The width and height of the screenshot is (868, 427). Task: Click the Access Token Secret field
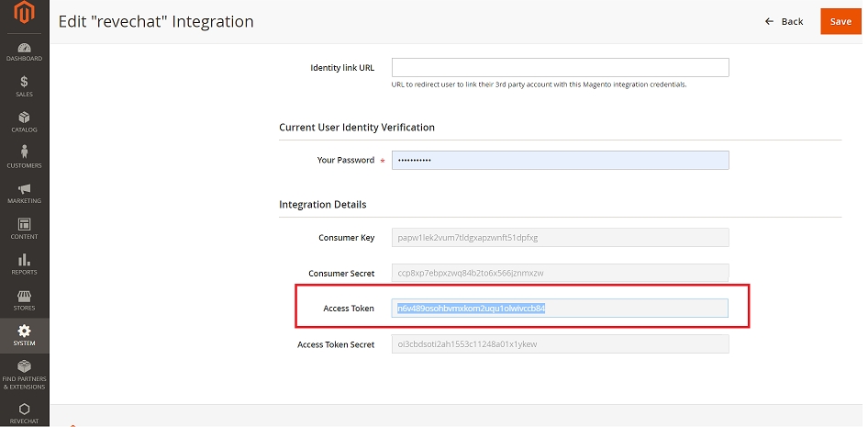(560, 344)
